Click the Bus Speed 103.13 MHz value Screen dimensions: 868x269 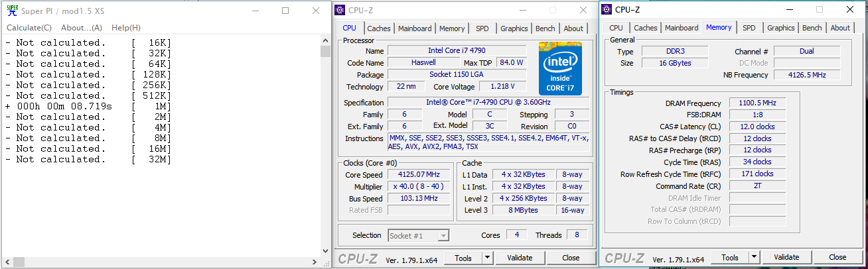point(418,198)
